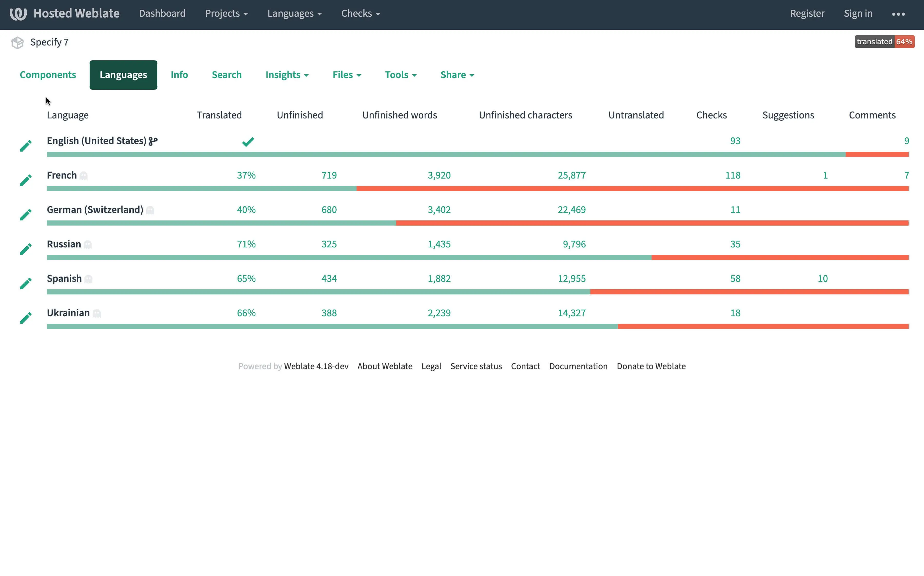924x576 pixels.
Task: Click the Specify 7 project cube icon
Action: pyautogui.click(x=17, y=42)
